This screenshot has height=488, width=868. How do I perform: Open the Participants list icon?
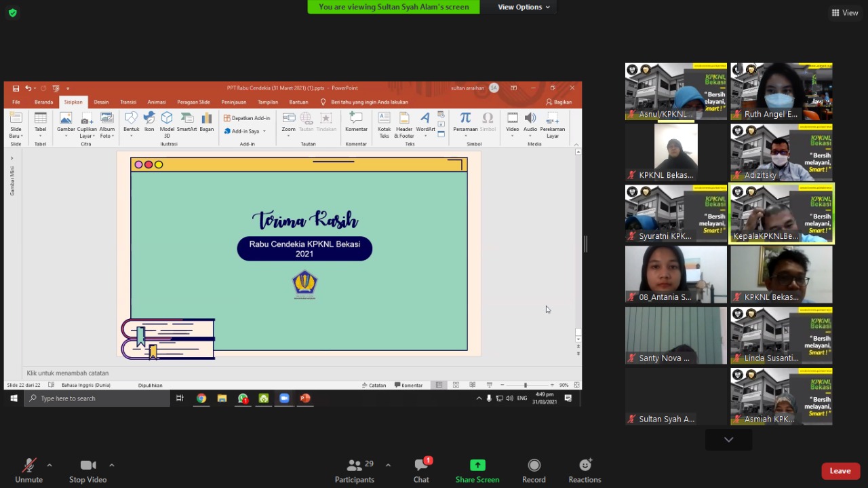tap(354, 466)
